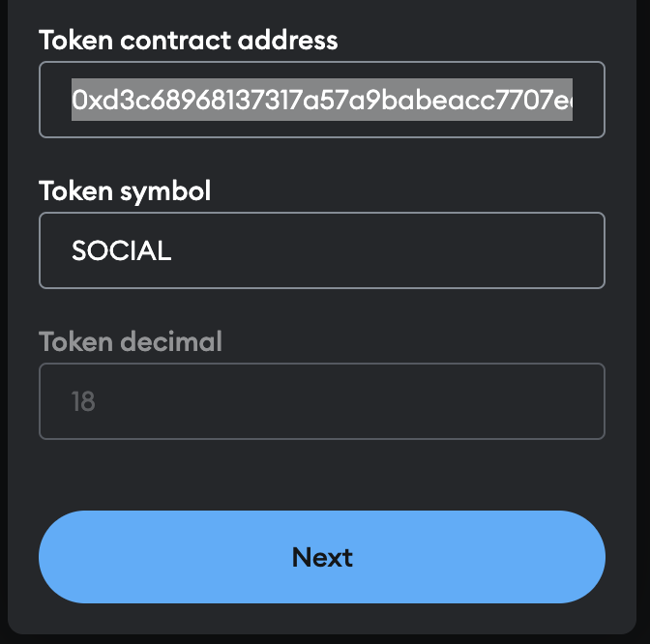Click the Token decimal field
This screenshot has height=644, width=650.
point(322,401)
